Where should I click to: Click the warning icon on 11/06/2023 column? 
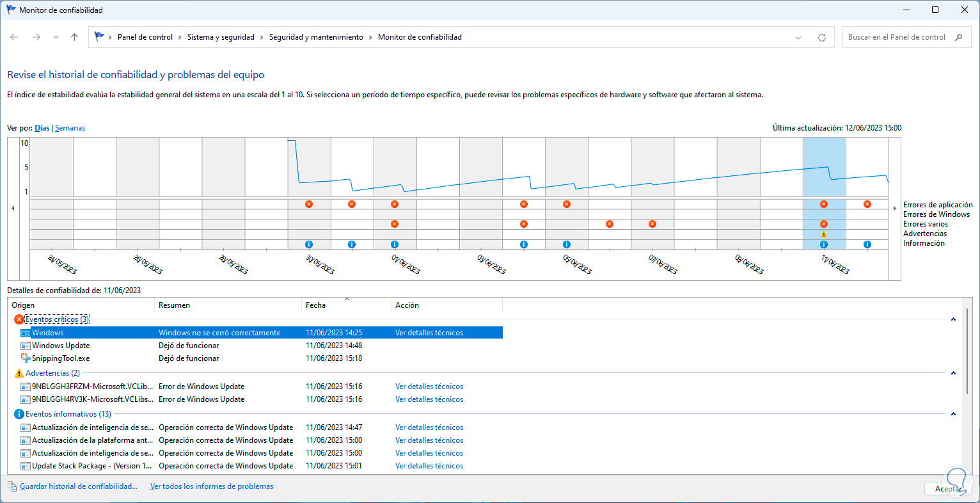point(824,234)
